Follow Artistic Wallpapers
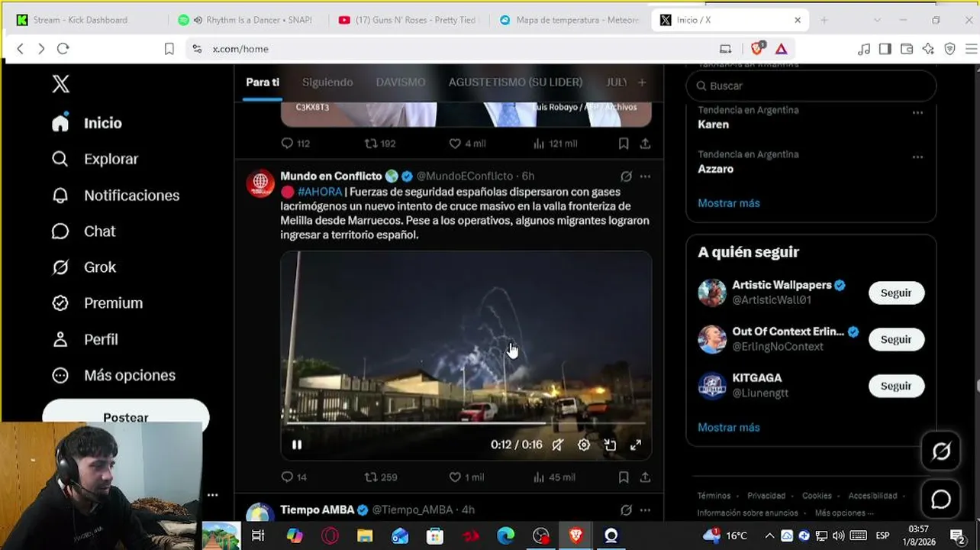The image size is (980, 550). tap(896, 293)
